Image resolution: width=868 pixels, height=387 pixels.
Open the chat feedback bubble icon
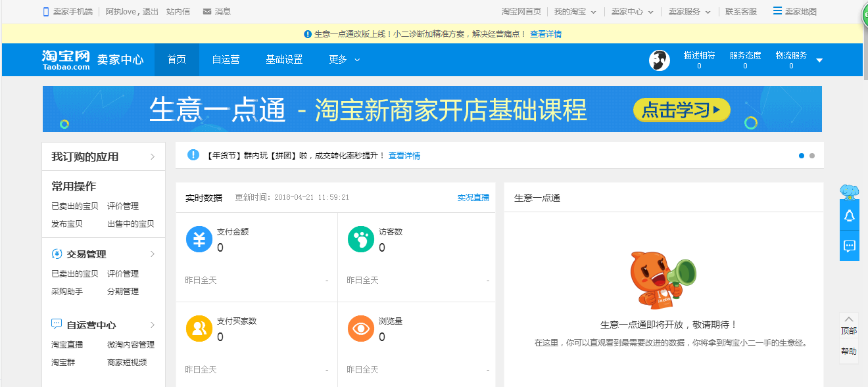coord(849,246)
